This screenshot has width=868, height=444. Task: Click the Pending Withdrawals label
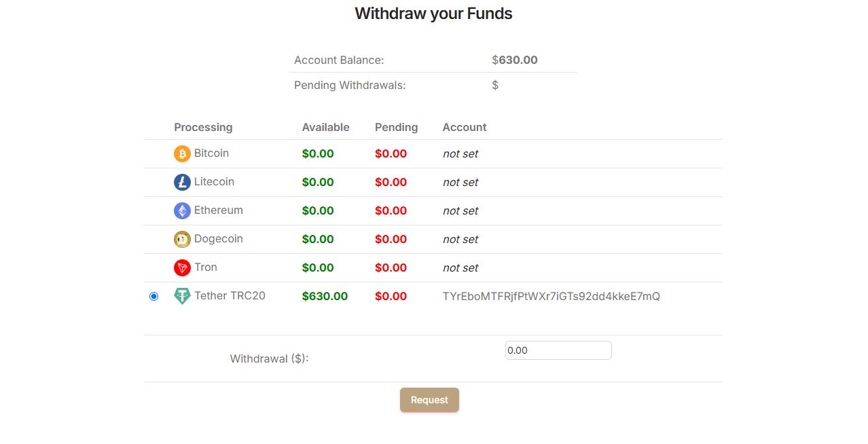point(350,85)
